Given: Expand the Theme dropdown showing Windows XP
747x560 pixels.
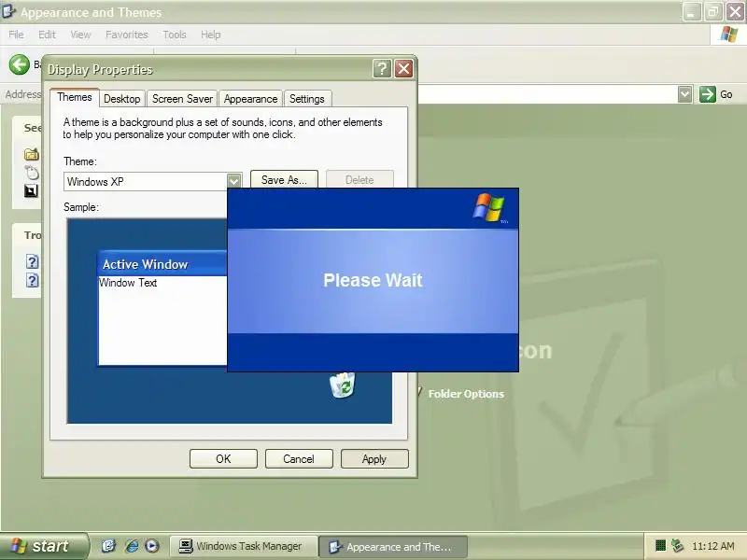Looking at the screenshot, I should click(233, 181).
